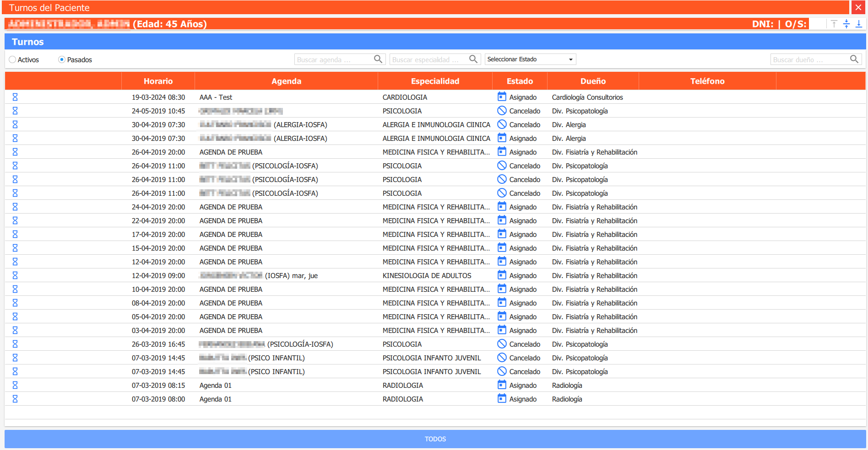Screen dimensions: 868x450
Task: Close the Turnos del Paciente window
Action: click(858, 7)
